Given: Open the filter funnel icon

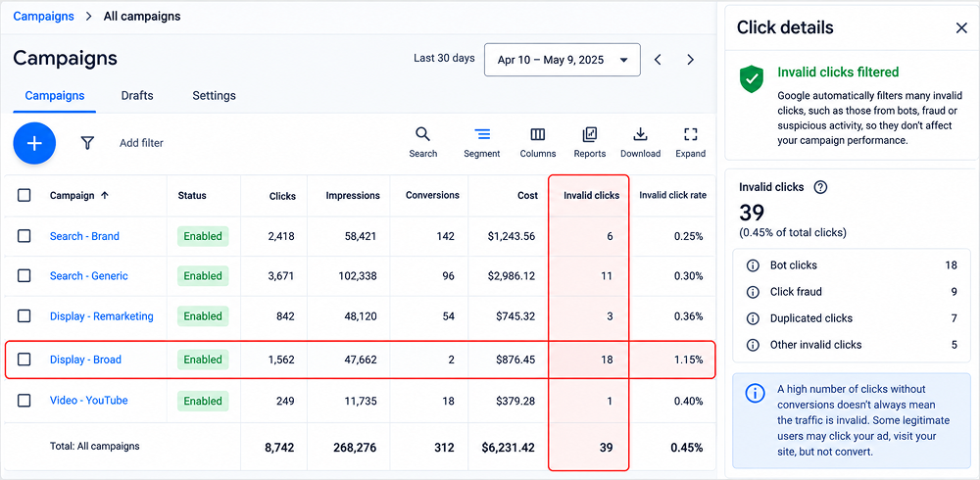Looking at the screenshot, I should tap(87, 143).
